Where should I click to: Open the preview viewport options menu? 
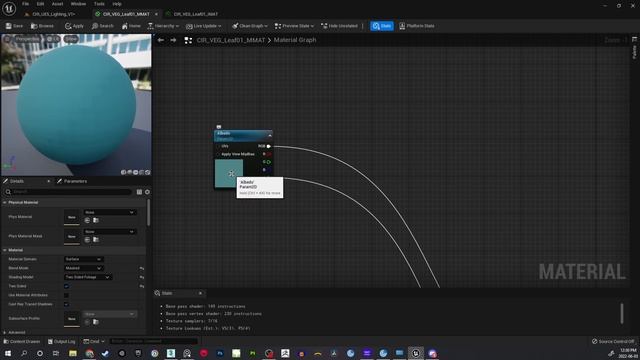[x=7, y=39]
